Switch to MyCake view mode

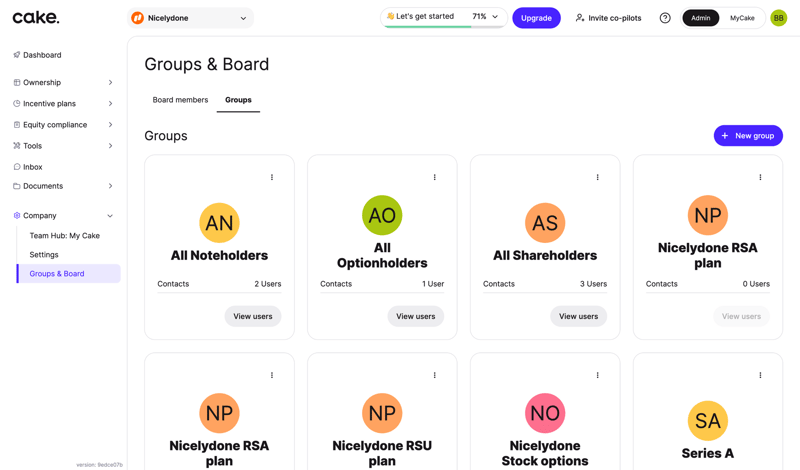(742, 18)
